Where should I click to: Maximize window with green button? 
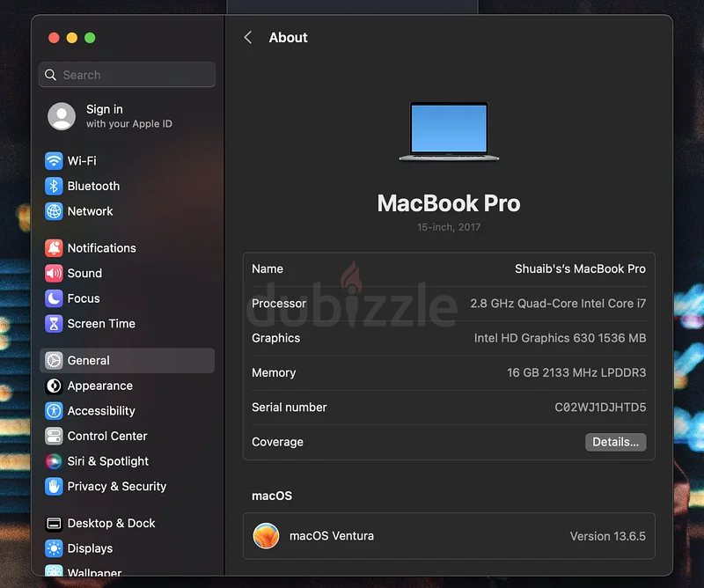point(90,38)
